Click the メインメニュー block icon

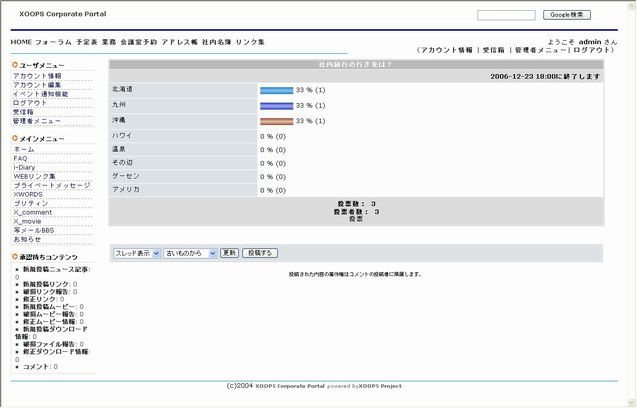pyautogui.click(x=15, y=139)
